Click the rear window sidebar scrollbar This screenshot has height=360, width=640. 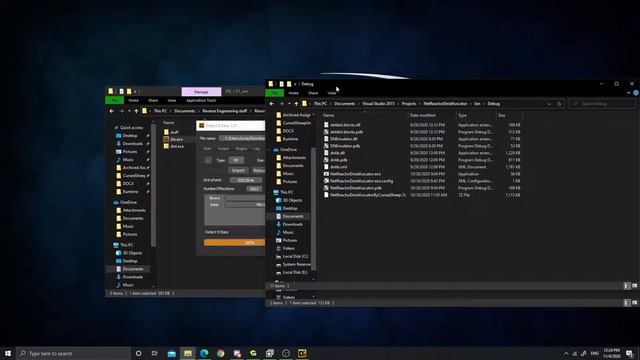pyautogui.click(x=153, y=184)
